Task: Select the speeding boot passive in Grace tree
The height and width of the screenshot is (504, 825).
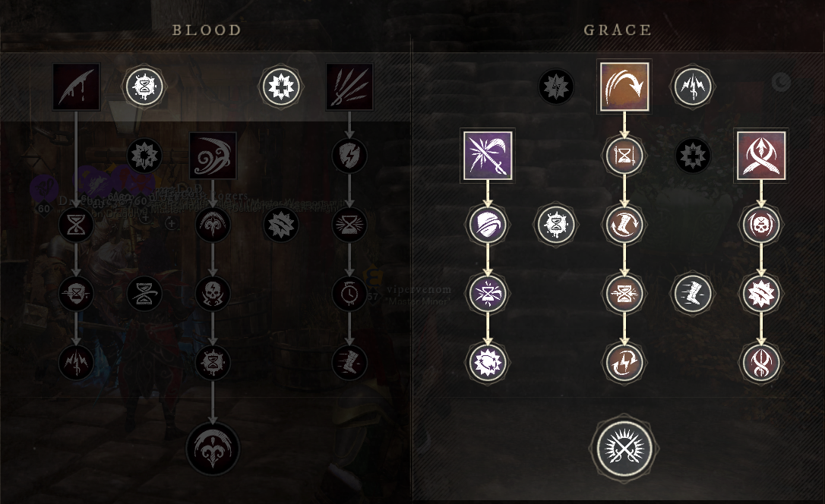Action: tap(693, 293)
